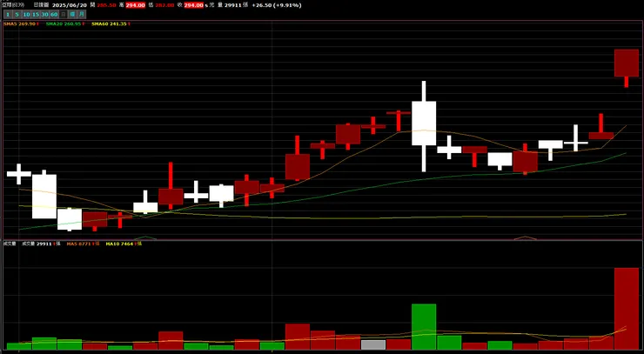Select the 5-minute timeframe button
644x354 pixels.
click(17, 15)
